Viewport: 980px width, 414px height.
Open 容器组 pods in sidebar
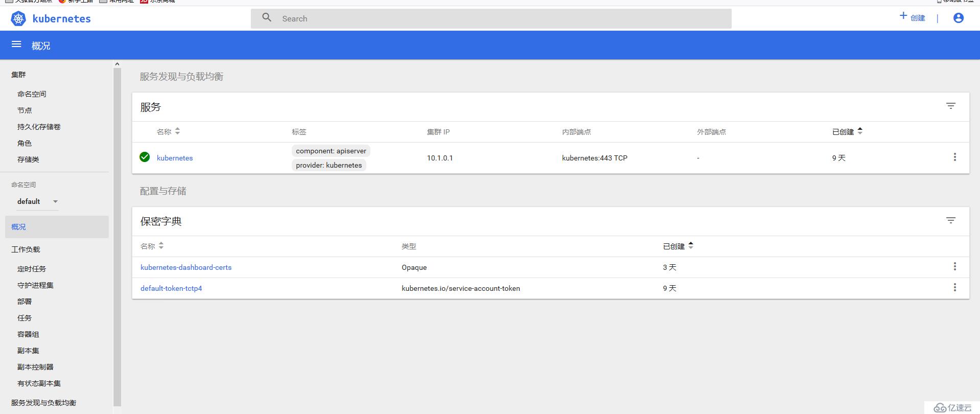[x=28, y=334]
